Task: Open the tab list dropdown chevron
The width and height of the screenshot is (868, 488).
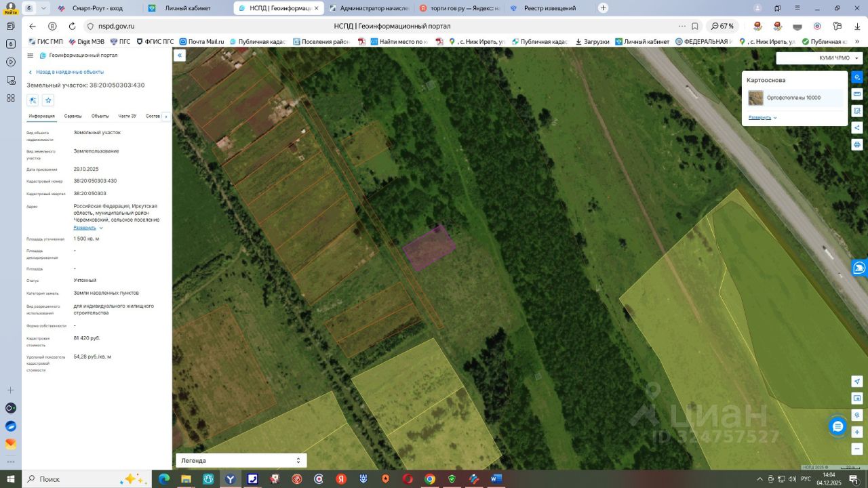Action: pos(44,8)
